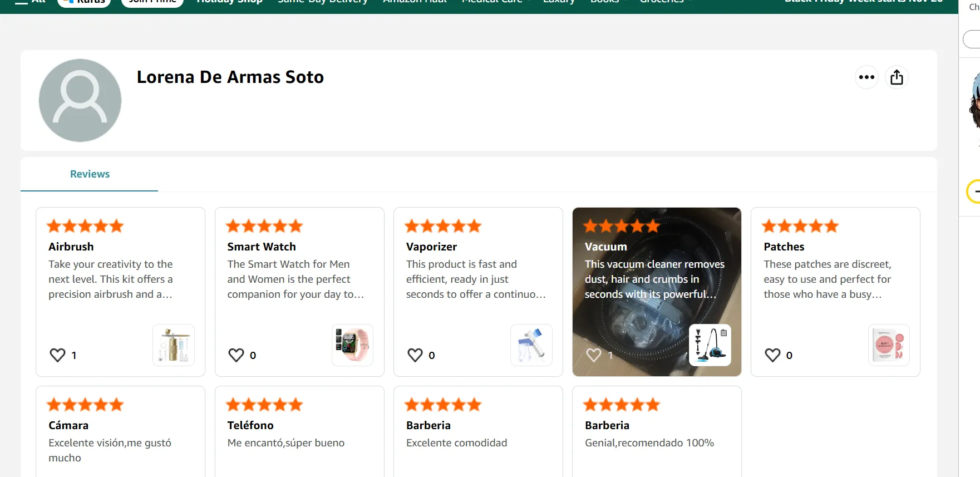View the vaporizer product thumbnail
Screen dimensions: 980x477
531,345
